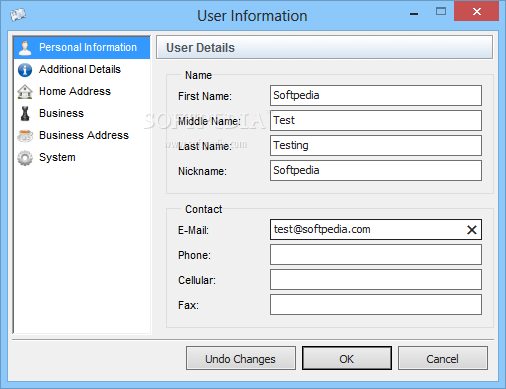Click the Personal Information person icon

coord(25,48)
